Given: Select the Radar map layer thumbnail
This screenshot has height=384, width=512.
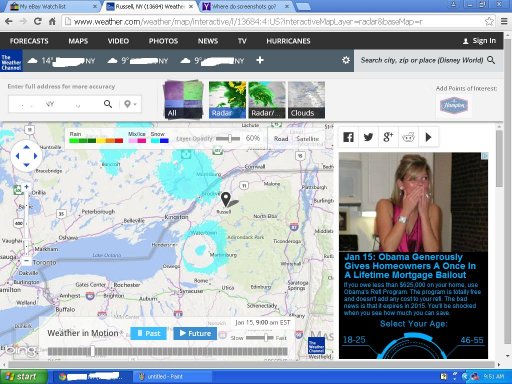Looking at the screenshot, I should 227,100.
